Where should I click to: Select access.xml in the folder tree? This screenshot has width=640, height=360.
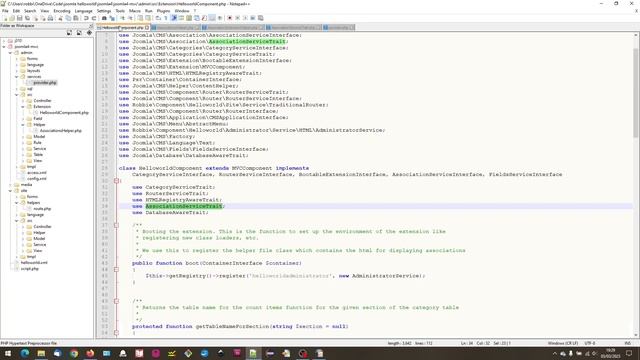click(x=37, y=172)
